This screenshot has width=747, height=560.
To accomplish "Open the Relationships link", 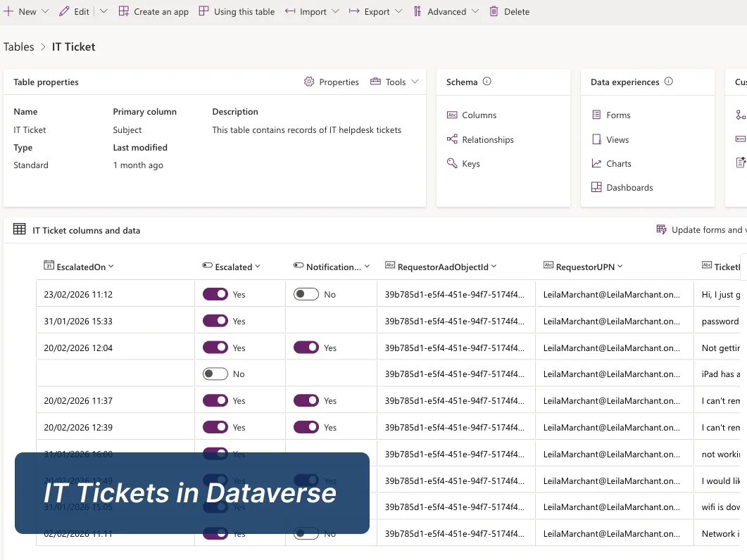I will click(488, 139).
